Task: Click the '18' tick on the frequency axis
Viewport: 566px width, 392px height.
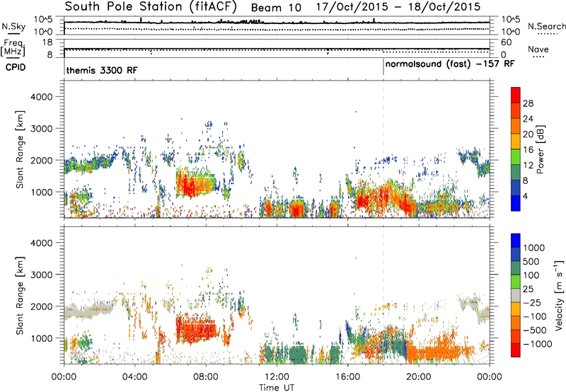Action: pyautogui.click(x=47, y=42)
